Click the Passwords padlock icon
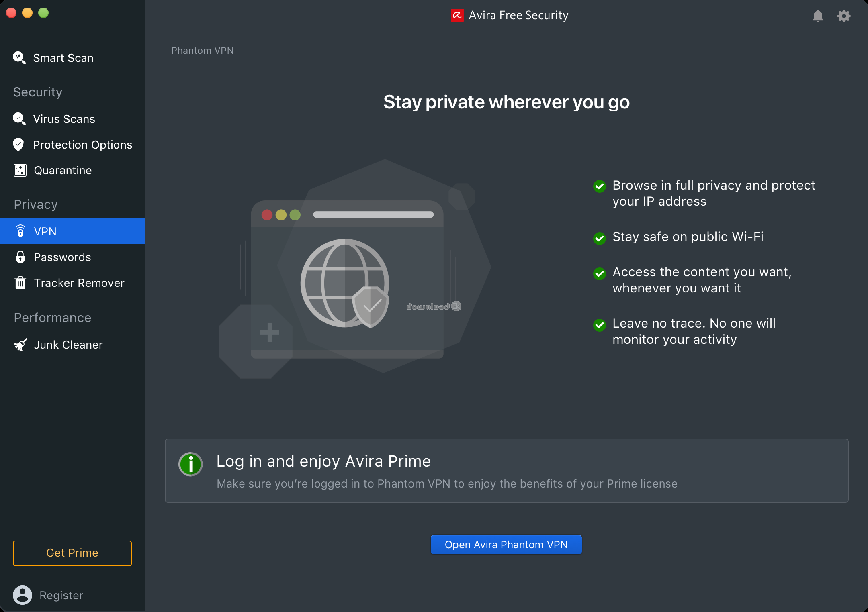The height and width of the screenshot is (612, 868). tap(20, 257)
